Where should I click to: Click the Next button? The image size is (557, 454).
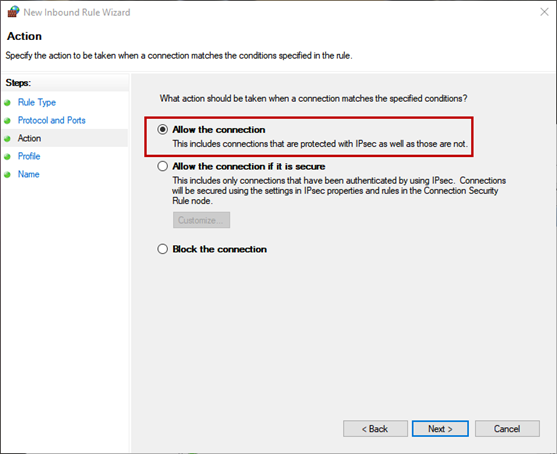[x=440, y=429]
